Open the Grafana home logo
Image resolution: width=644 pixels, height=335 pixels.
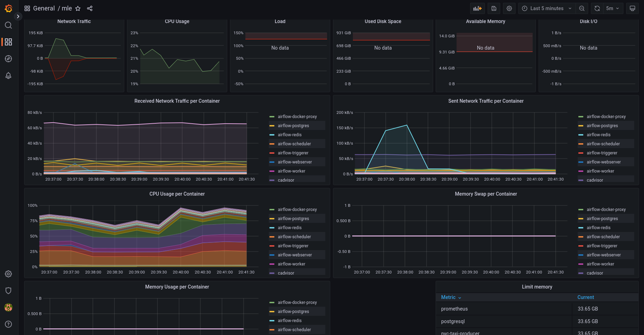pos(8,8)
